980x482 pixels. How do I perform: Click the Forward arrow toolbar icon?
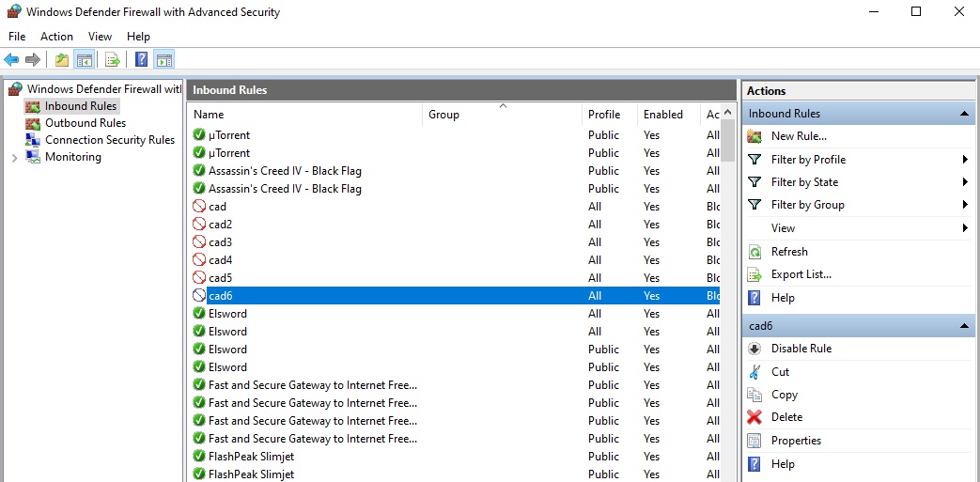pos(33,60)
